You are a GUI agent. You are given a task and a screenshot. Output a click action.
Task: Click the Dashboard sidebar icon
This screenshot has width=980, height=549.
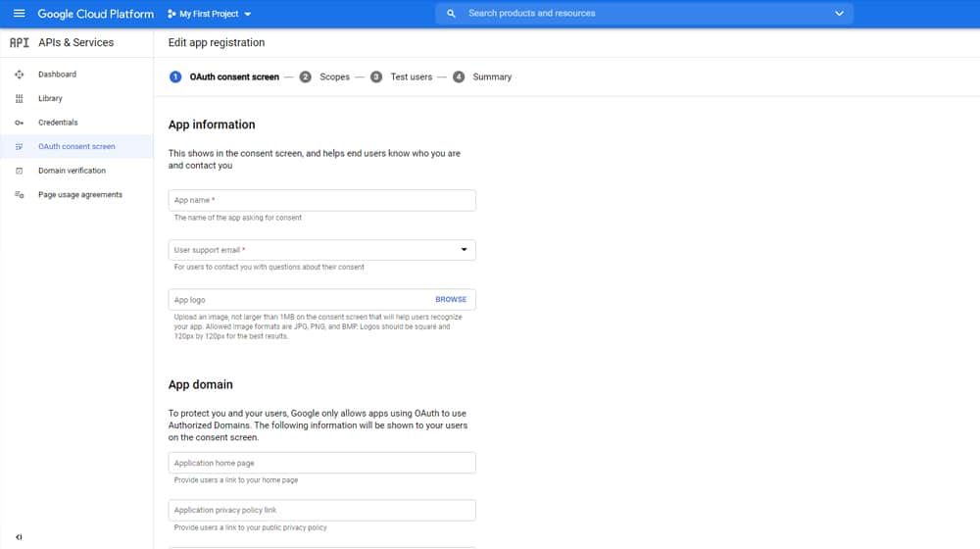click(19, 75)
